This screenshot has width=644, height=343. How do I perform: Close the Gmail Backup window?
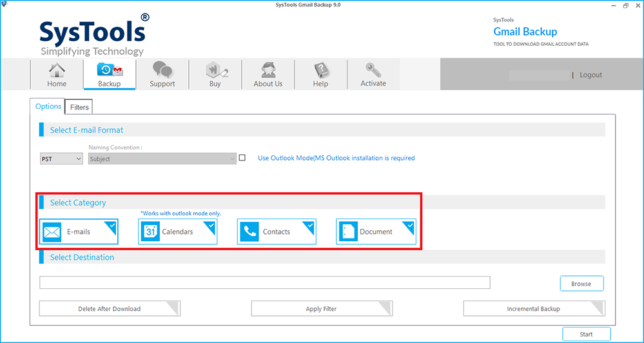click(638, 5)
